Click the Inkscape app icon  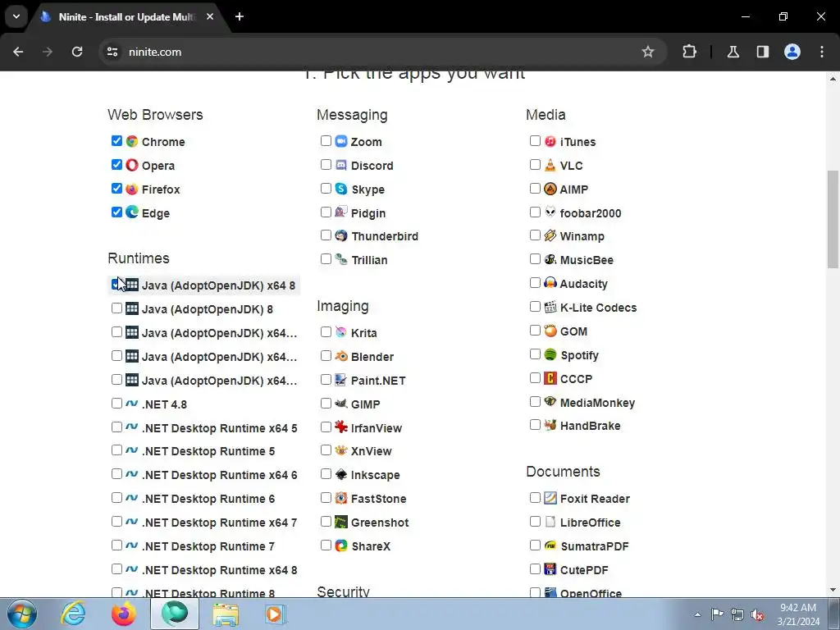(x=341, y=474)
